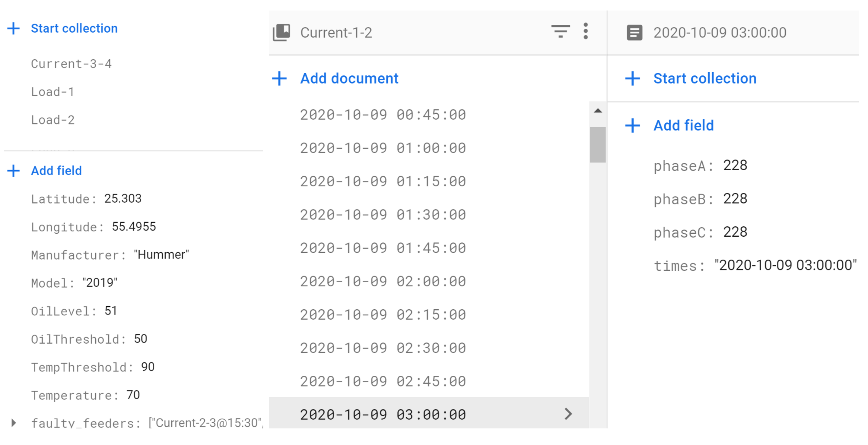Select the Load-1 collection

[52, 92]
